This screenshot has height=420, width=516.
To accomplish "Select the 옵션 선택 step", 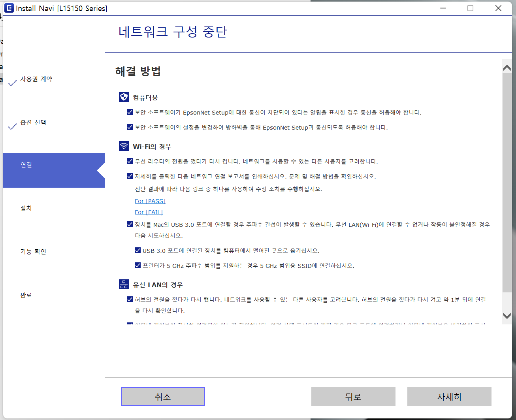I will point(33,122).
